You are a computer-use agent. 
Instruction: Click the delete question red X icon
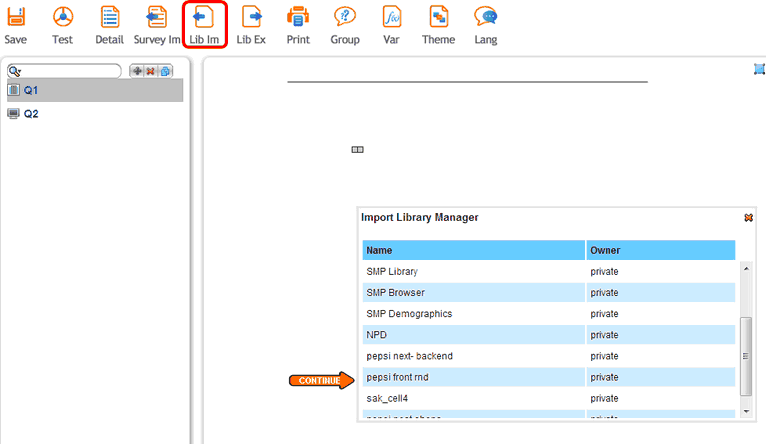(x=150, y=71)
